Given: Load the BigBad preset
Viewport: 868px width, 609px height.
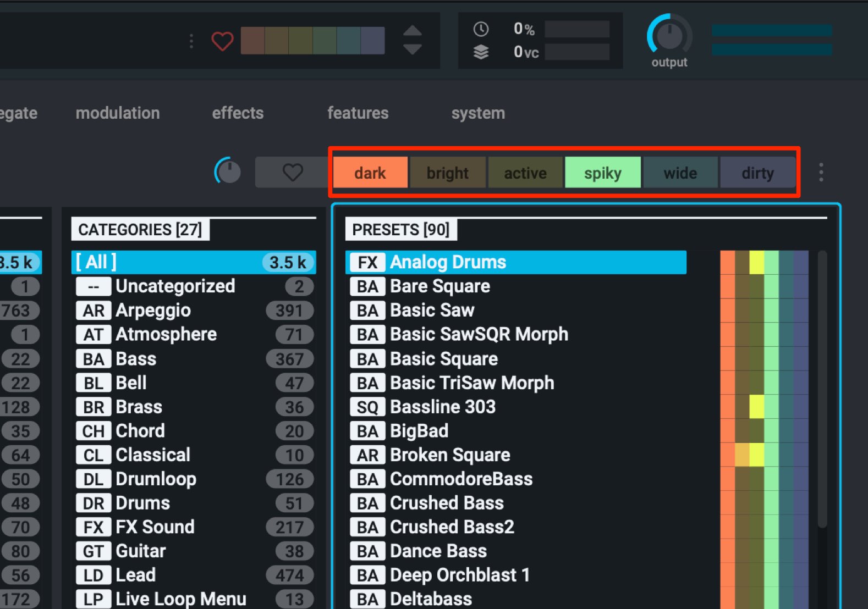Looking at the screenshot, I should [x=516, y=431].
